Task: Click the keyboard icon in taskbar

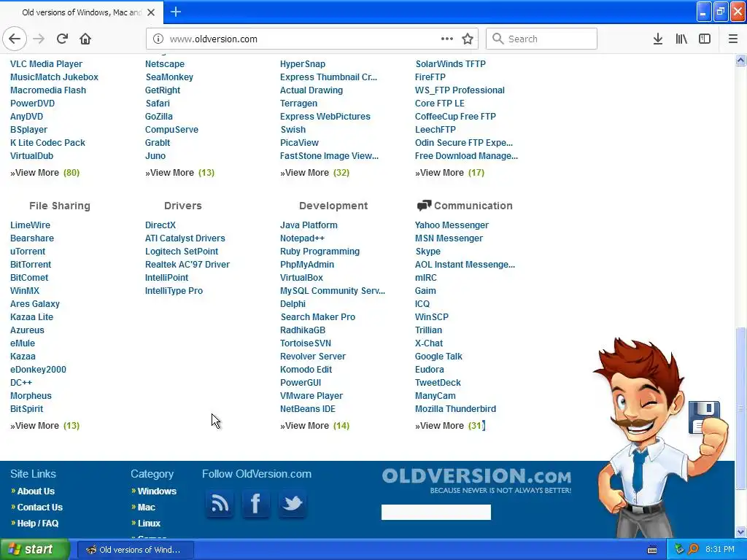Action: pyautogui.click(x=652, y=550)
